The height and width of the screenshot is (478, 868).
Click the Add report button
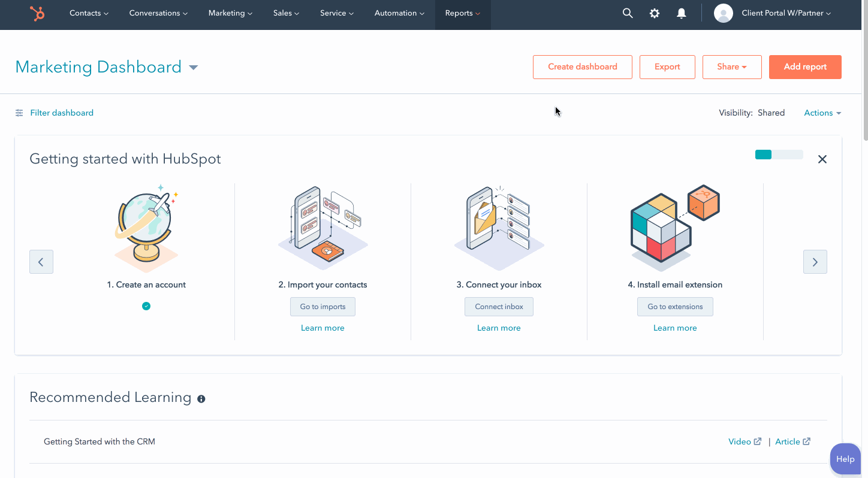pos(805,67)
